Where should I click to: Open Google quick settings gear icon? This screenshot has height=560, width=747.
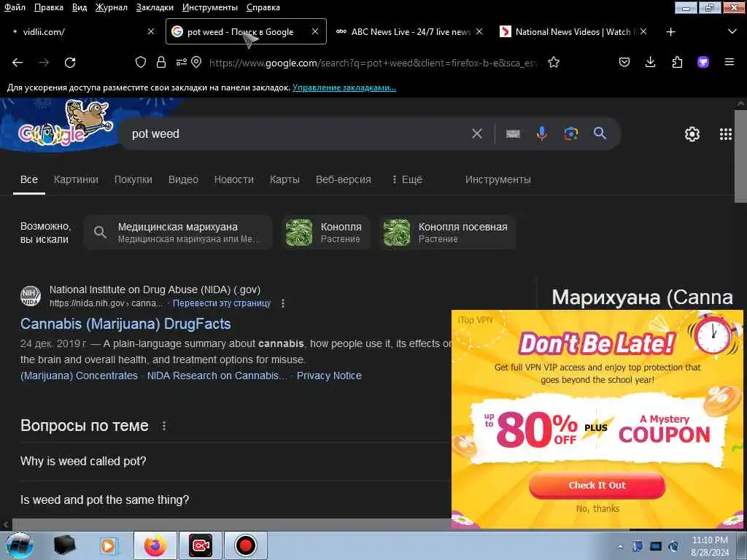click(x=692, y=134)
